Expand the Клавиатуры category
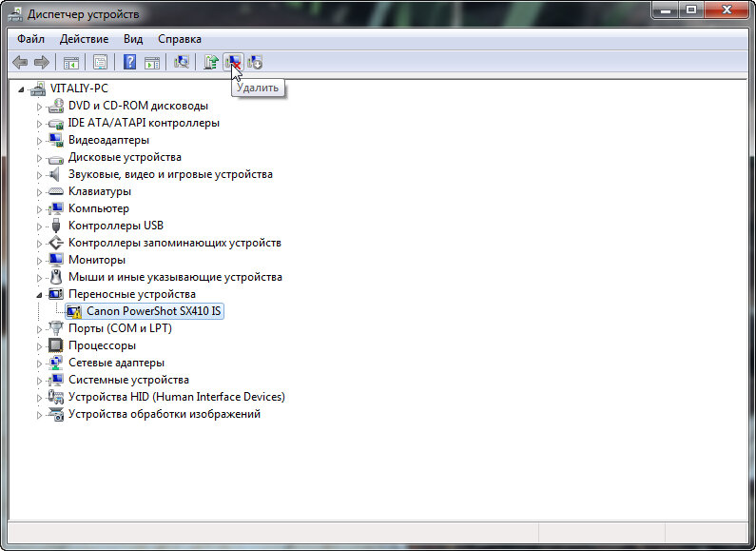Screen dimensions: 756x551 [x=39, y=192]
